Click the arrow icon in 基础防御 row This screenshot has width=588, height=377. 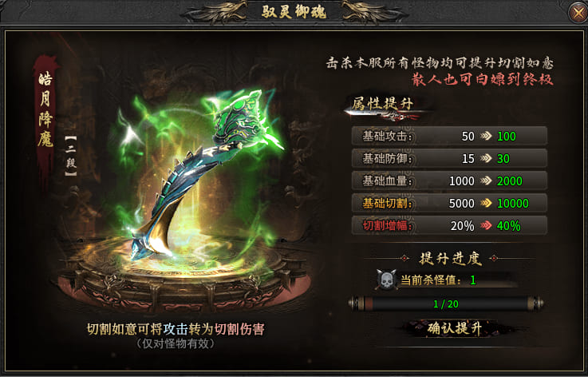(x=486, y=158)
